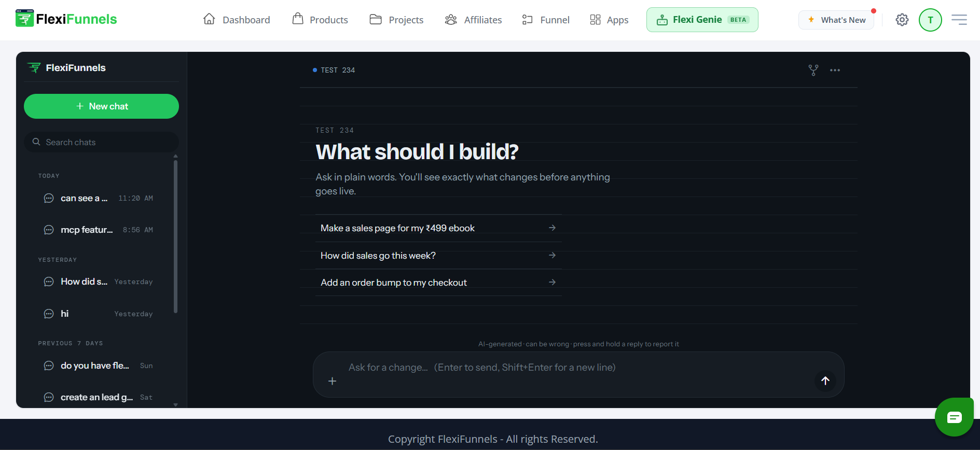
Task: Click the Affiliates people icon
Action: pyautogui.click(x=451, y=20)
